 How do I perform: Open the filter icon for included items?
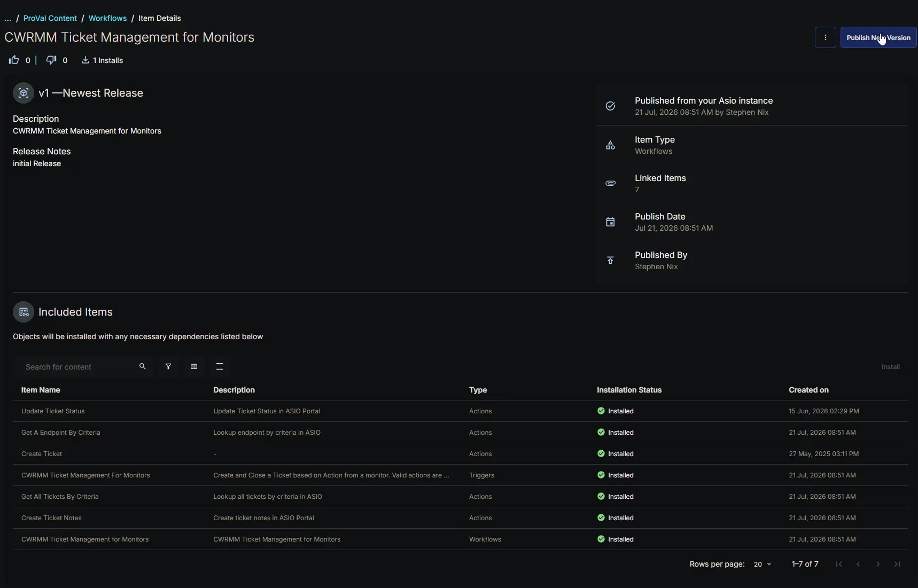point(168,366)
